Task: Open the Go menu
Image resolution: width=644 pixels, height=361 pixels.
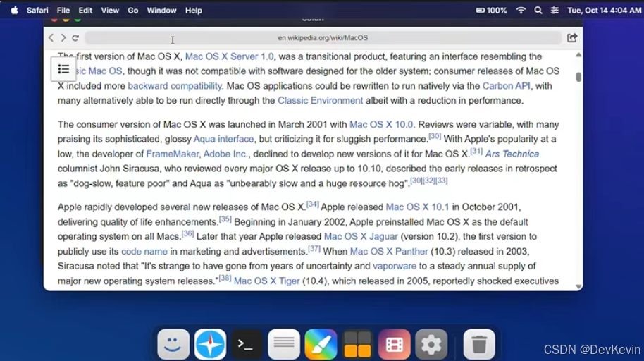Action: pyautogui.click(x=133, y=11)
